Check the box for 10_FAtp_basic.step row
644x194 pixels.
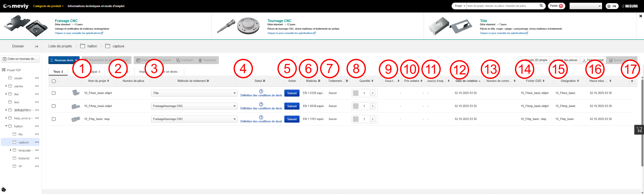click(x=54, y=119)
